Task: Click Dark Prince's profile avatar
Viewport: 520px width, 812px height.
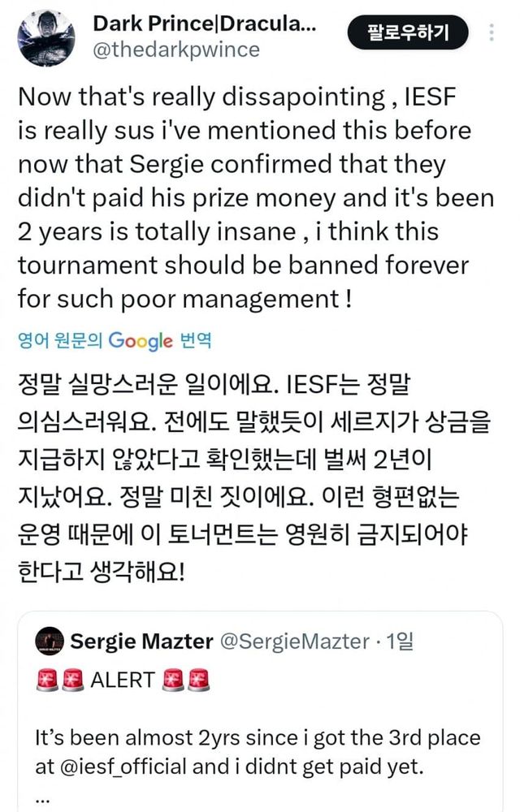Action: tap(47, 34)
